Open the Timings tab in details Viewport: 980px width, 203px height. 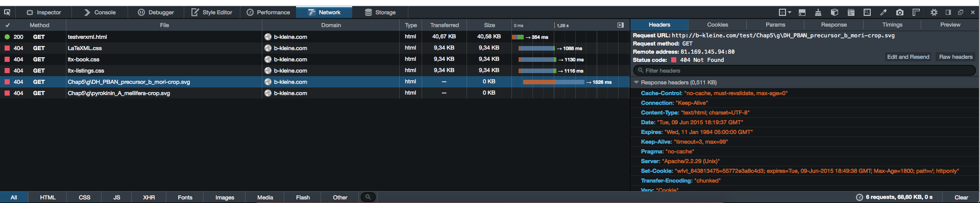[892, 25]
